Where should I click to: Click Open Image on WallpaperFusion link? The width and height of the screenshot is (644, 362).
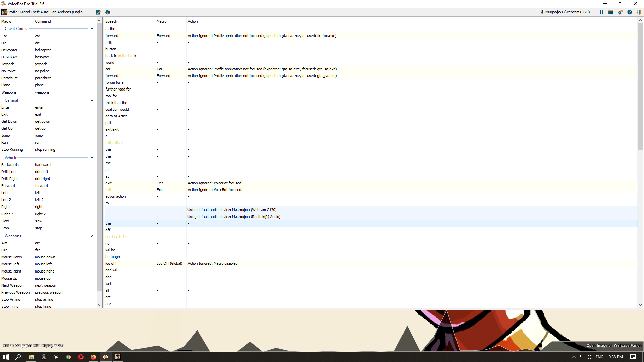(x=613, y=346)
